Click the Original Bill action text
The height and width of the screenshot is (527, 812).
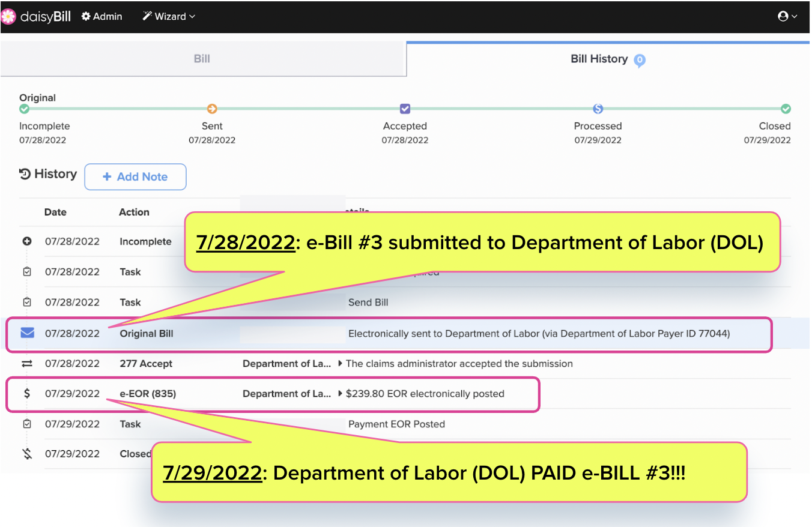coord(146,333)
